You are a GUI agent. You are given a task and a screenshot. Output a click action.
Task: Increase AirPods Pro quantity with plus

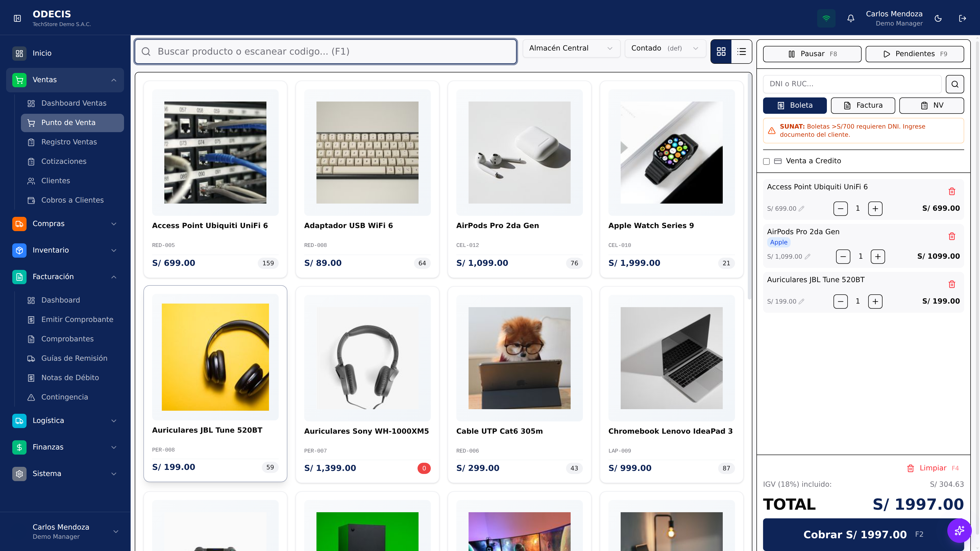pyautogui.click(x=878, y=256)
